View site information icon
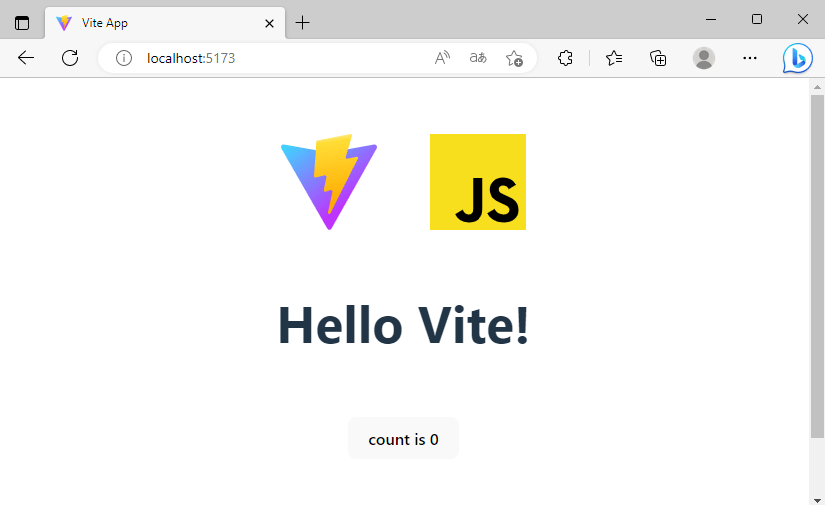 point(124,58)
